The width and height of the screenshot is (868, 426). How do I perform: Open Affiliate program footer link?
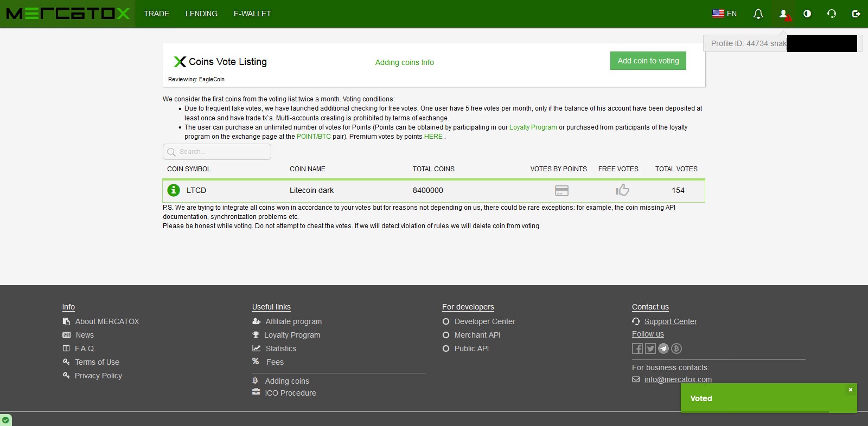[293, 321]
